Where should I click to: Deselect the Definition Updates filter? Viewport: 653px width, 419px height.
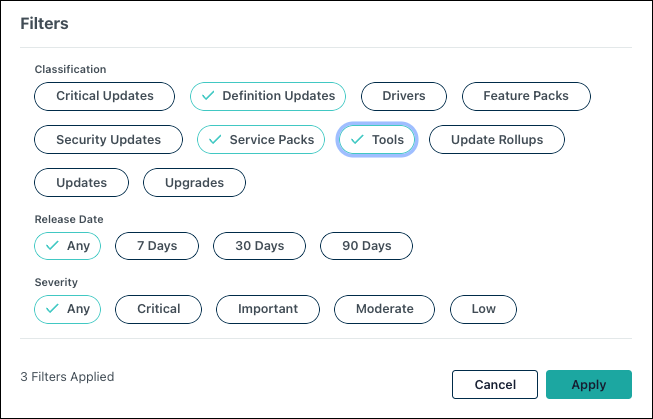click(x=268, y=96)
